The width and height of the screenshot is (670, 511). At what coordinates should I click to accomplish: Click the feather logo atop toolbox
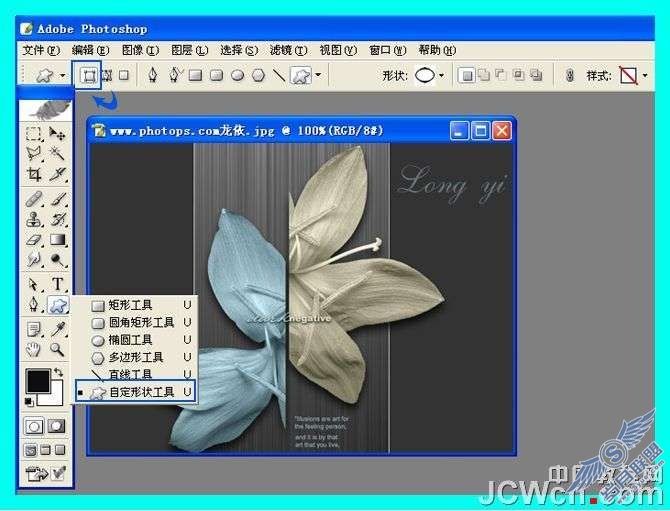46,109
